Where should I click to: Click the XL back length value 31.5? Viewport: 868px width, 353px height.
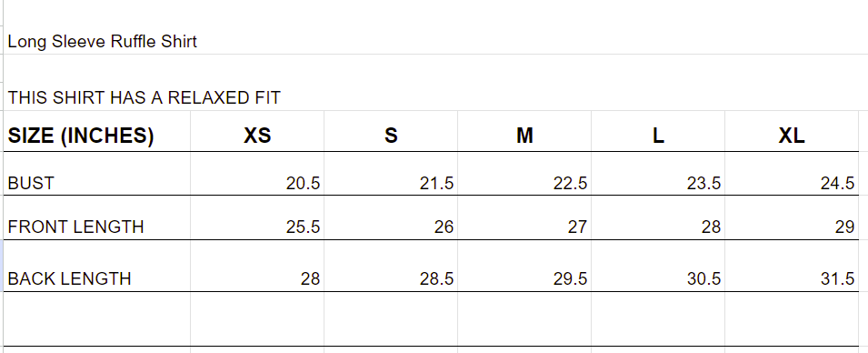[792, 266]
